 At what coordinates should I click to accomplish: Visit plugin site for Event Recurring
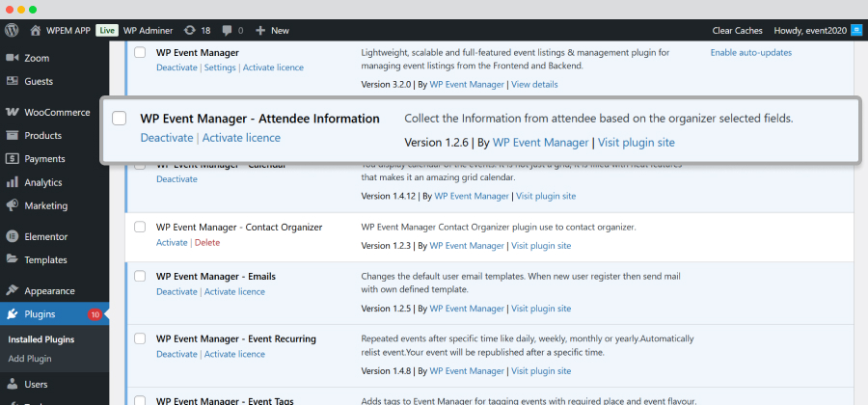tap(541, 370)
